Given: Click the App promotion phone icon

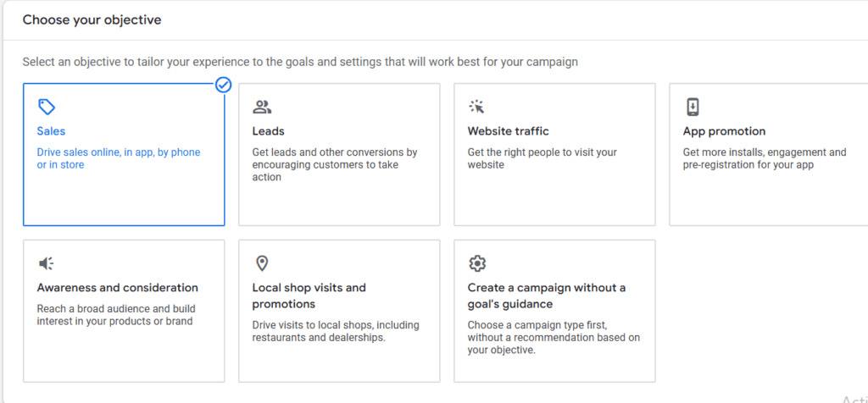Looking at the screenshot, I should 693,107.
